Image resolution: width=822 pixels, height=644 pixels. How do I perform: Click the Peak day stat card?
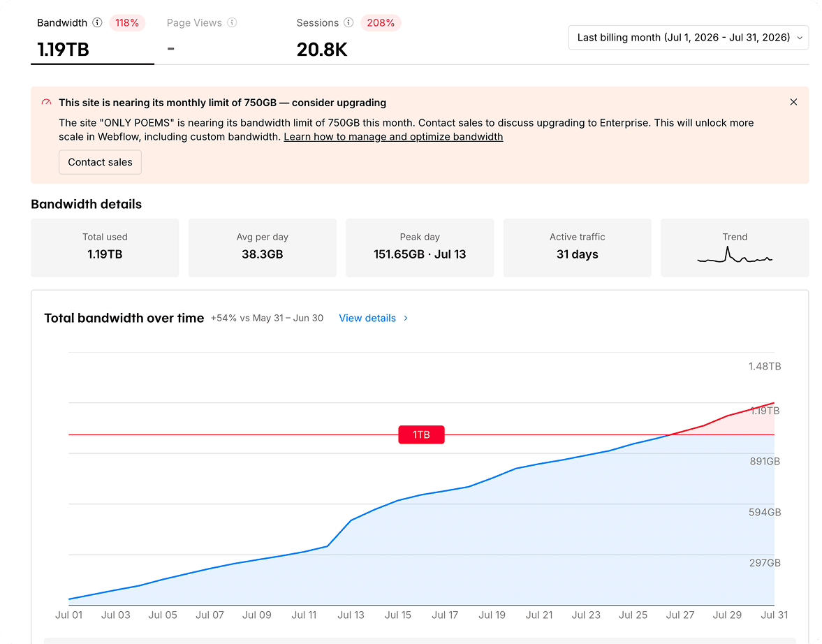point(420,247)
